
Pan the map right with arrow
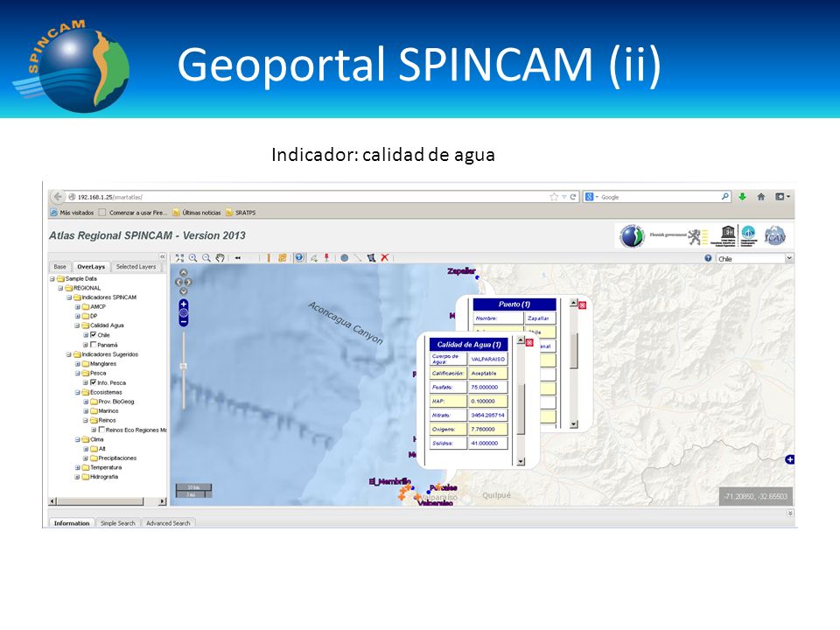click(x=188, y=282)
